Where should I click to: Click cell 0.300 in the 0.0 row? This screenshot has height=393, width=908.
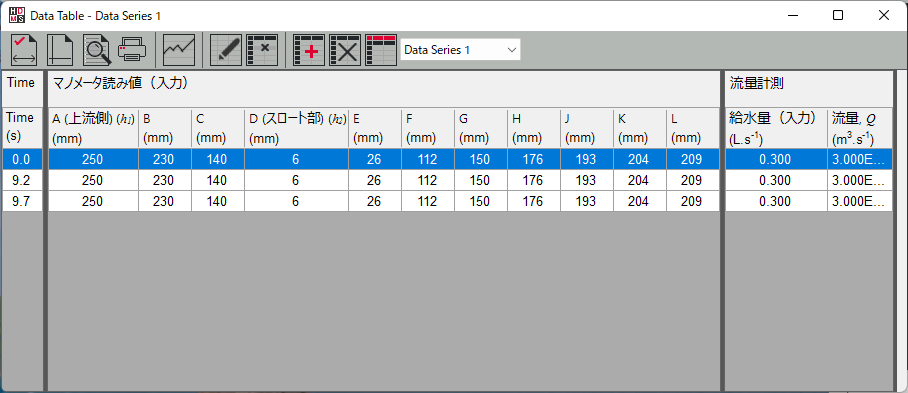pyautogui.click(x=776, y=159)
